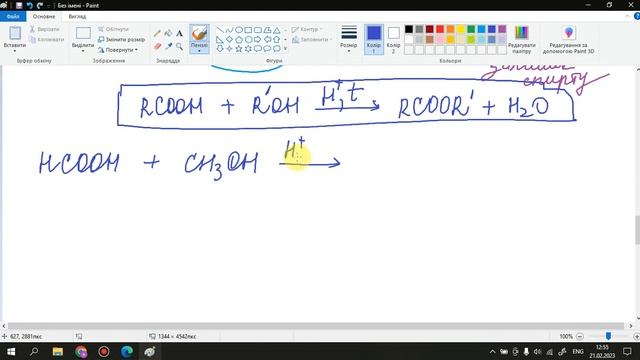Pick the red color swatch

440,29
